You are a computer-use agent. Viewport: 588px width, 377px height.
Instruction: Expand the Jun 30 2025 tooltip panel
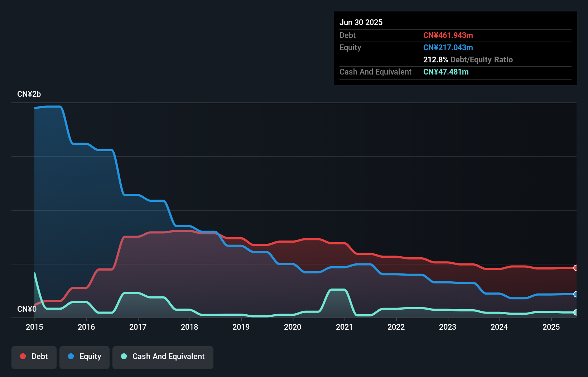click(361, 22)
